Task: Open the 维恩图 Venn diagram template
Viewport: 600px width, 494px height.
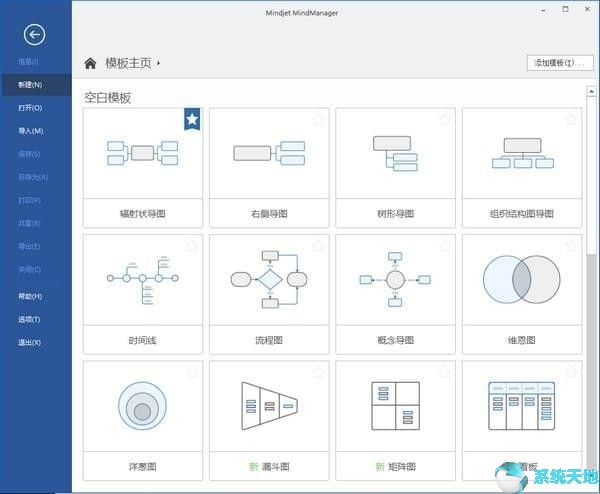Action: [522, 294]
